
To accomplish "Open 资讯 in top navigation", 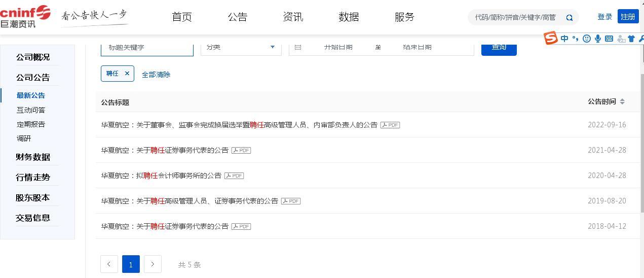I will point(293,17).
